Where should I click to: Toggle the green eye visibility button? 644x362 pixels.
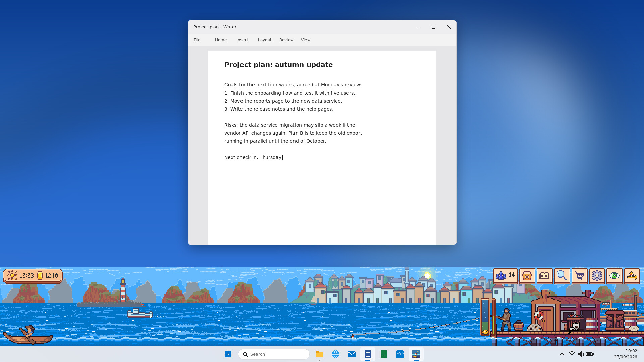point(614,276)
